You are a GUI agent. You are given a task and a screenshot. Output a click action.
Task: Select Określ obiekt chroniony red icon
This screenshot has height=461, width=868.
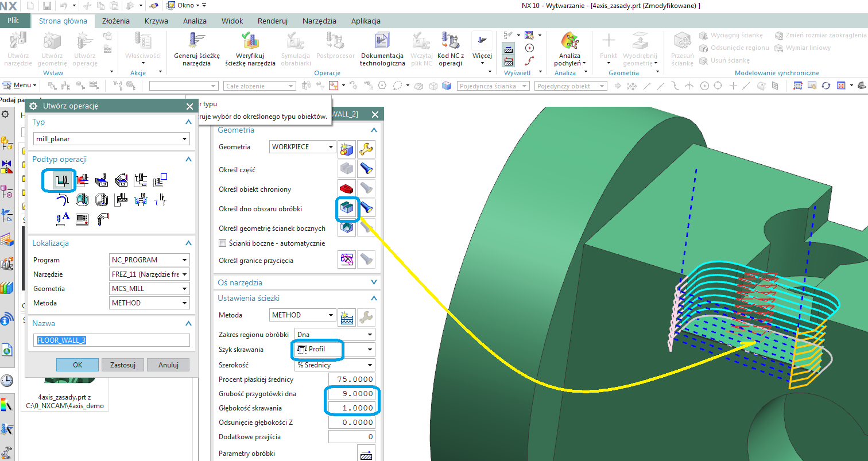pos(346,188)
